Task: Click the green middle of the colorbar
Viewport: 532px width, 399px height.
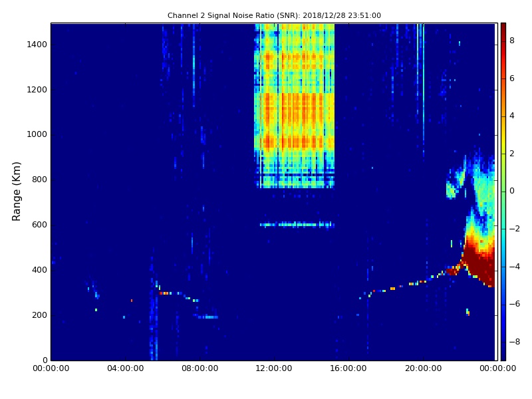Action: tap(503, 192)
